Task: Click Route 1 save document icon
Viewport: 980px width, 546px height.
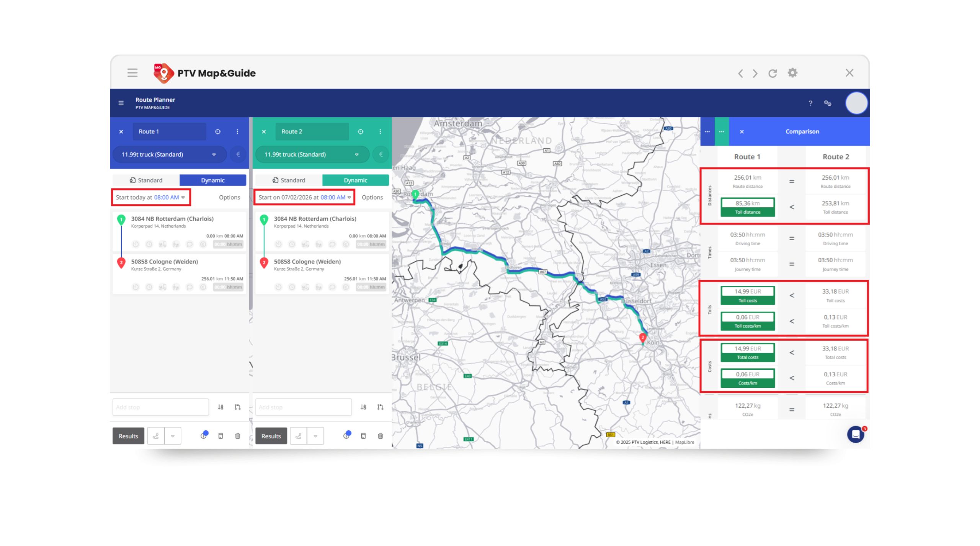Action: [221, 436]
